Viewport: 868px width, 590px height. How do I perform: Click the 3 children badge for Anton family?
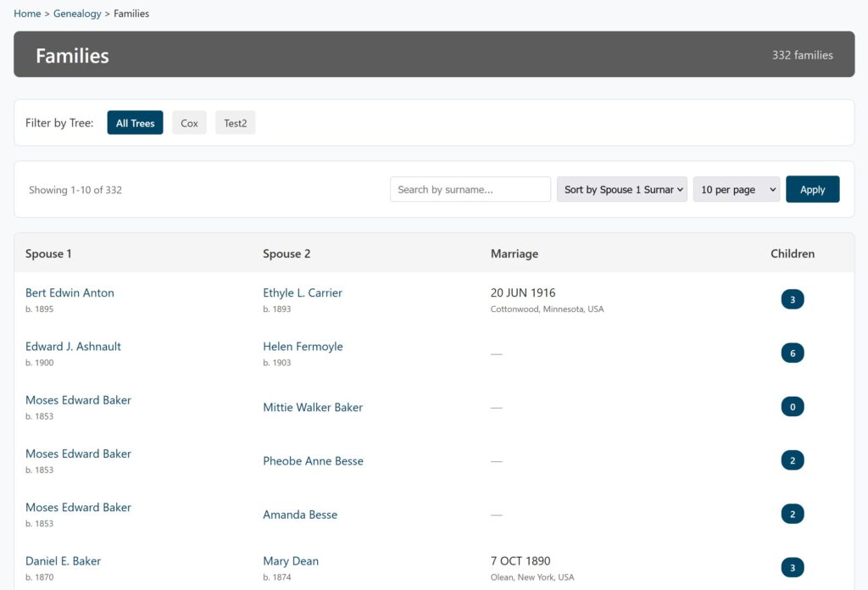point(793,300)
